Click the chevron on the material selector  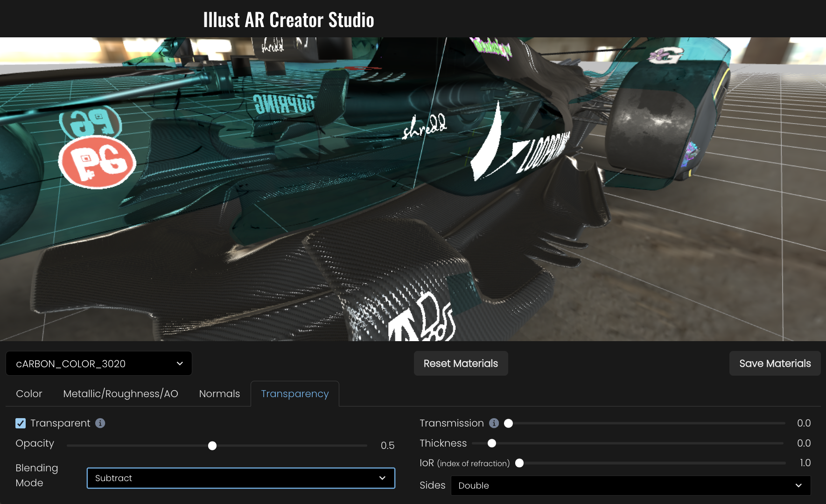180,364
